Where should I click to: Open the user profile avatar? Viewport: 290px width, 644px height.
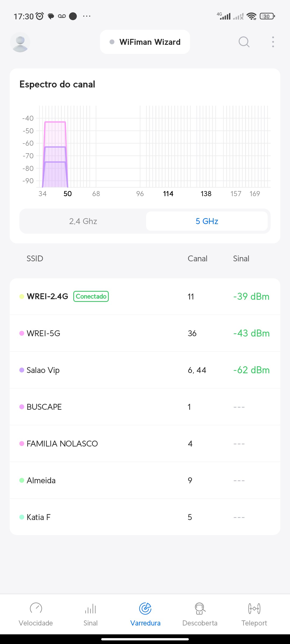tap(20, 42)
